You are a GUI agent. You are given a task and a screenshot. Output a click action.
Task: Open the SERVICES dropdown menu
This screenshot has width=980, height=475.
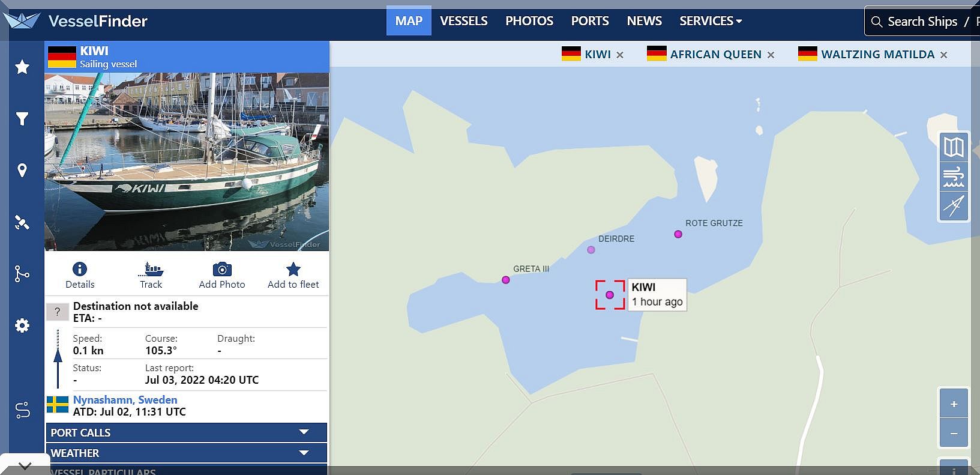click(711, 21)
